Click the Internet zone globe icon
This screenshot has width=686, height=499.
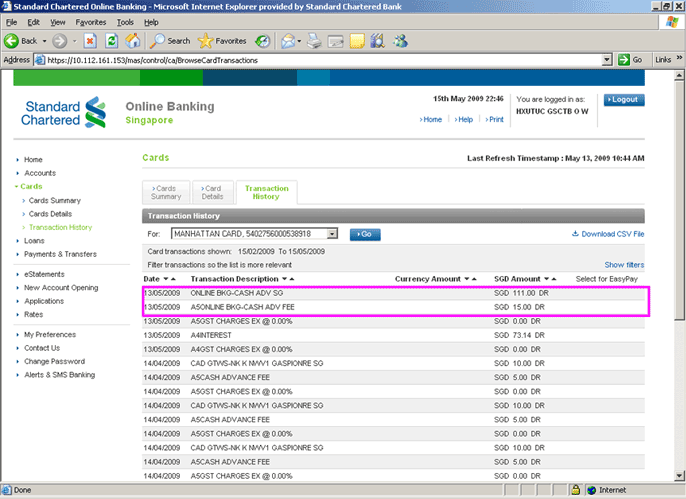click(x=592, y=490)
